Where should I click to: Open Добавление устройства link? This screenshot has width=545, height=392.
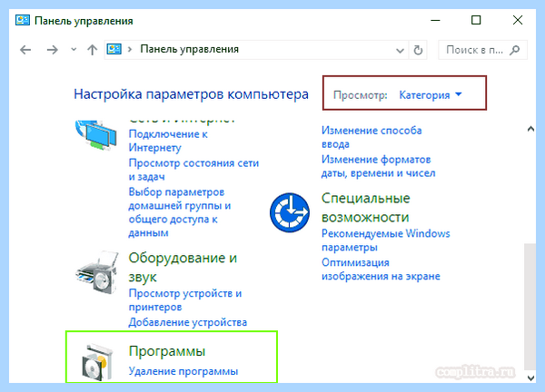coord(188,322)
